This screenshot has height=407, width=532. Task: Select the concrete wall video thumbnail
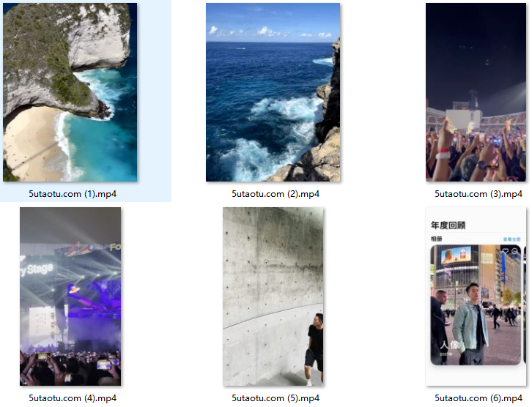click(273, 296)
